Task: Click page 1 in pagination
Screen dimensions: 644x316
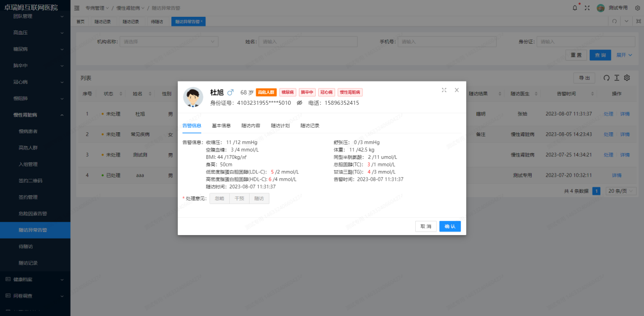Action: (596, 190)
